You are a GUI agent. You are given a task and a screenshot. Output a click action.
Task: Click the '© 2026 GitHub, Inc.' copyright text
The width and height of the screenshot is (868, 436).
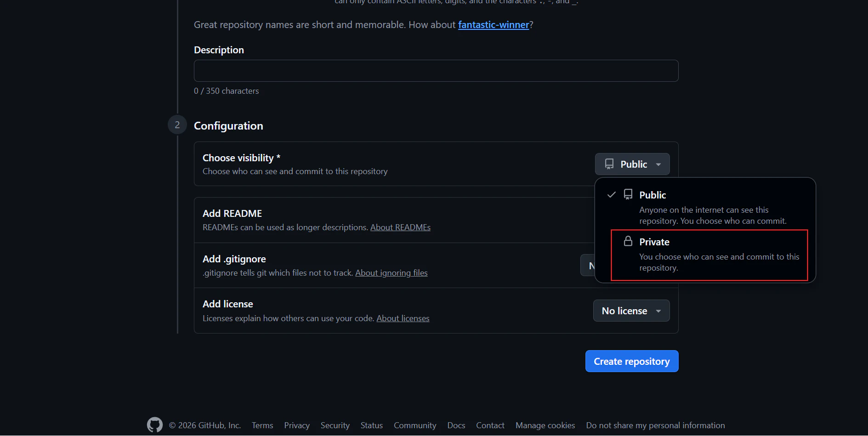tap(205, 425)
